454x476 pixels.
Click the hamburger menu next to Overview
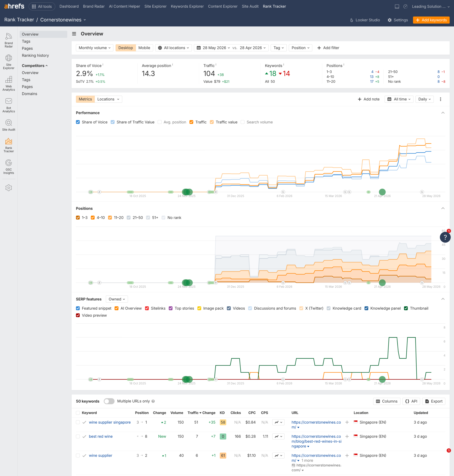(x=74, y=34)
